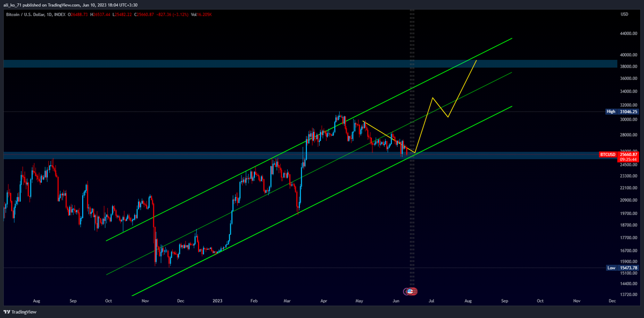Viewport: 644px width, 318px height.
Task: Click the 20900.00 level on price scale
Action: pyautogui.click(x=627, y=200)
